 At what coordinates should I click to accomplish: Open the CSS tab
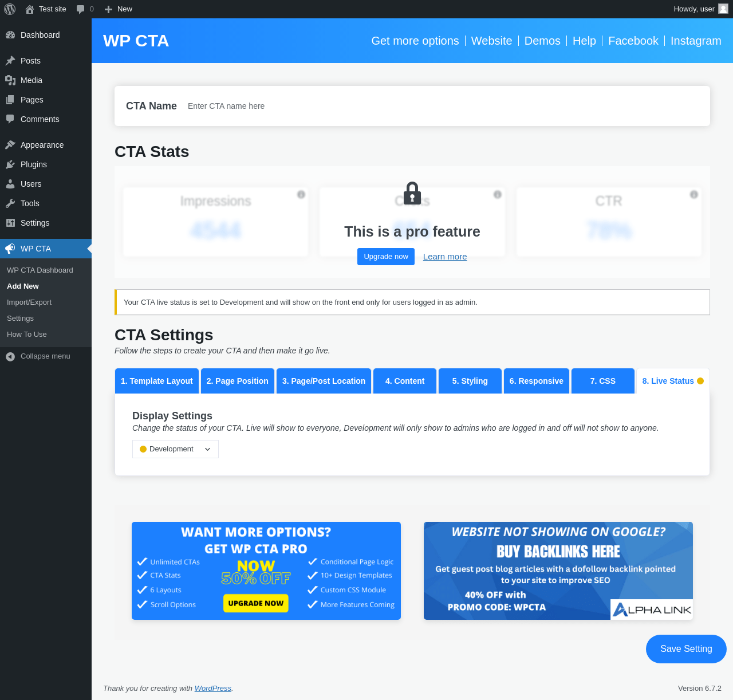point(603,381)
